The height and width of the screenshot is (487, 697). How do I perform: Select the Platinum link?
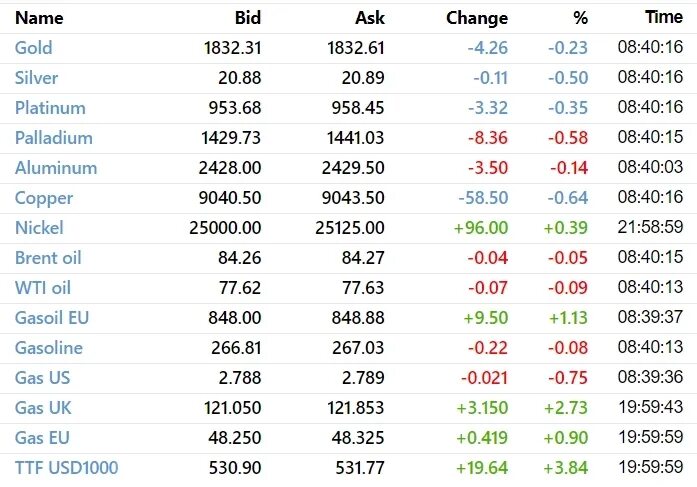(50, 108)
